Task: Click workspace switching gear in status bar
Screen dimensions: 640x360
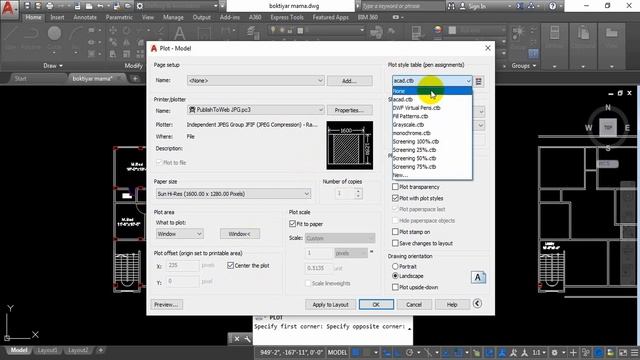Action: coord(554,352)
